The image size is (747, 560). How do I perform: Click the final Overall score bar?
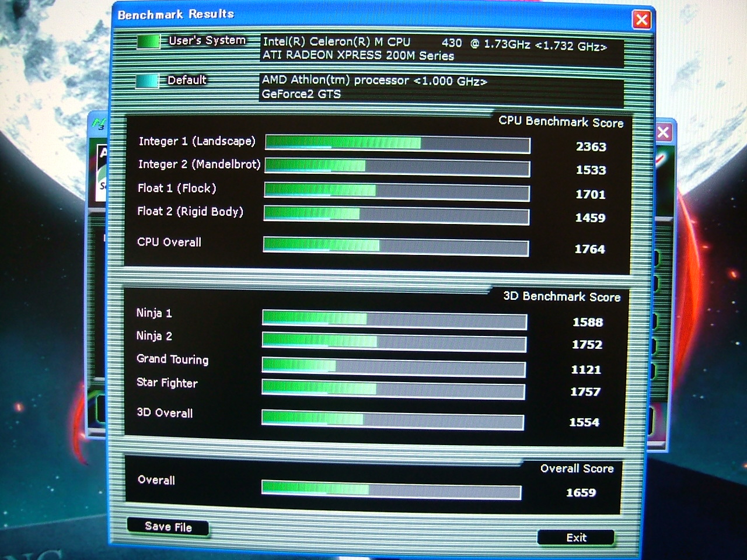[x=391, y=489]
